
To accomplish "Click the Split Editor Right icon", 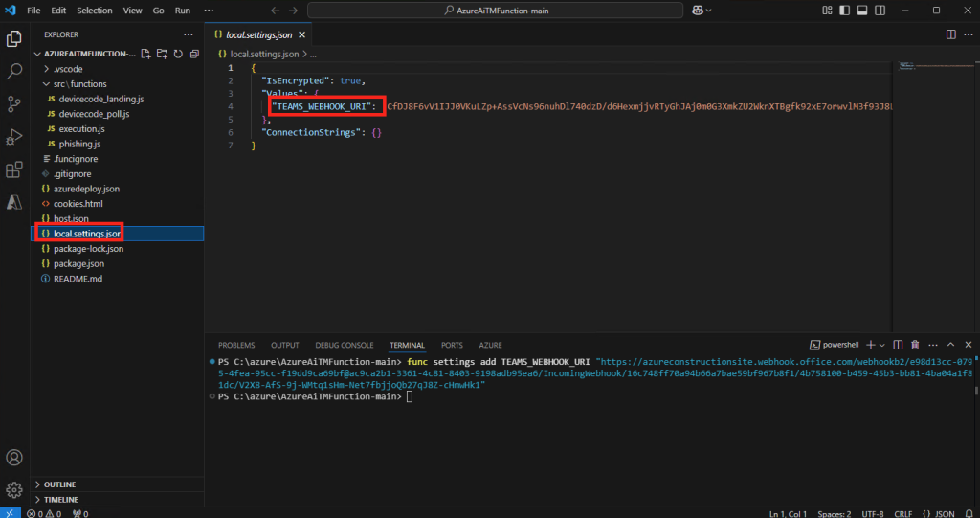I will [x=950, y=35].
